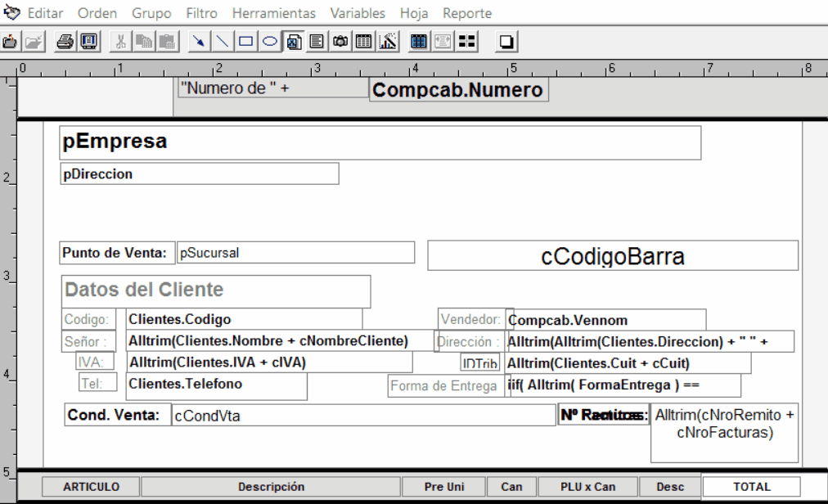Open the Herramientas menu
The image size is (828, 504).
pos(273,13)
